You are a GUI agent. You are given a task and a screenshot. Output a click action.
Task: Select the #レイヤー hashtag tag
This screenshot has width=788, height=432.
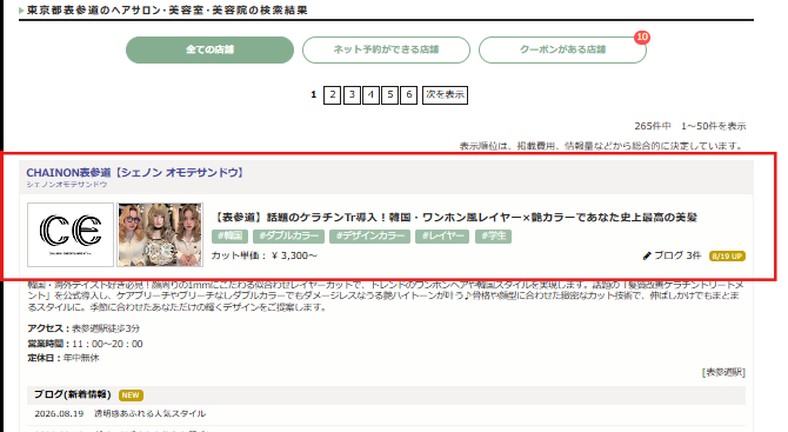442,236
